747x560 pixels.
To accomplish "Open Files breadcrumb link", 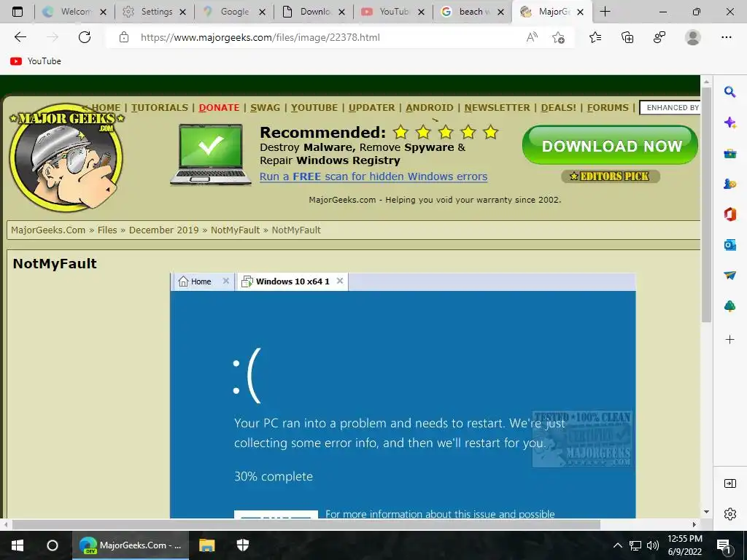I will click(x=107, y=230).
